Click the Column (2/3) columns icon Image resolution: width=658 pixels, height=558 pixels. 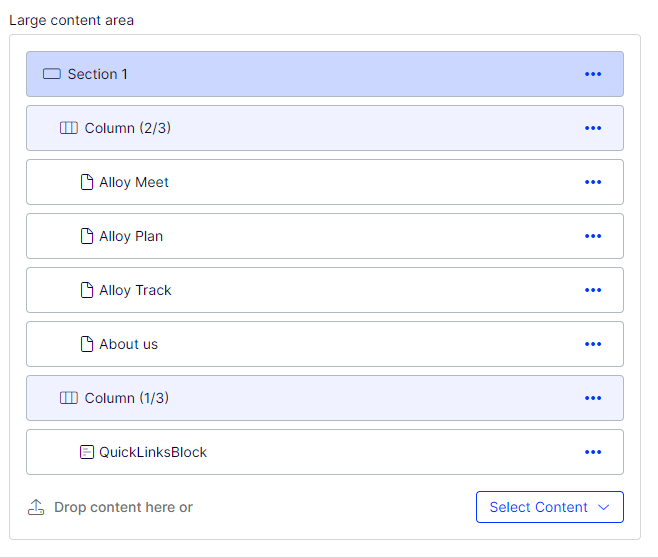pyautogui.click(x=69, y=128)
